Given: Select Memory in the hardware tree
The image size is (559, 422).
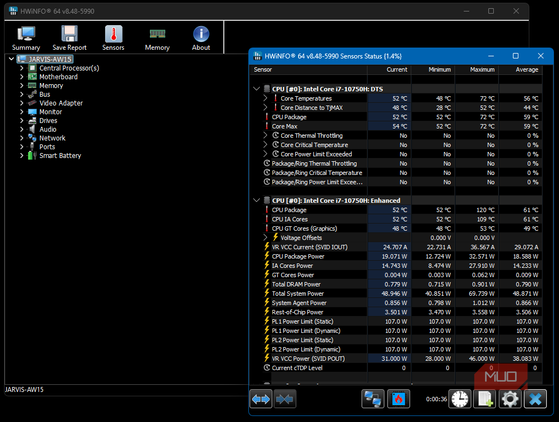Looking at the screenshot, I should click(51, 86).
